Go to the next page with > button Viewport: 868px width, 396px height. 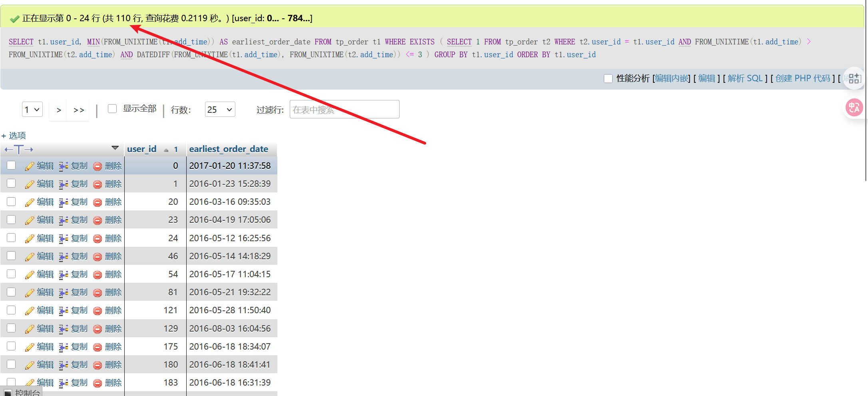[x=59, y=110]
